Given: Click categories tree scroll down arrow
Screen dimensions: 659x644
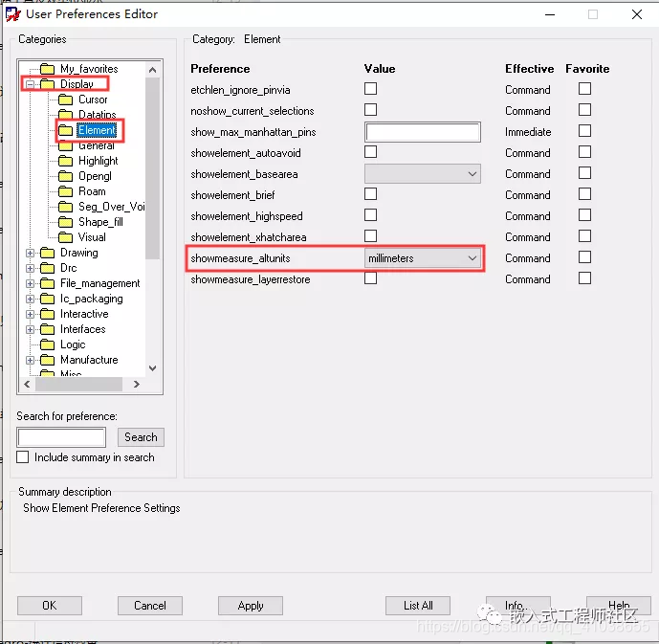Looking at the screenshot, I should point(153,368).
